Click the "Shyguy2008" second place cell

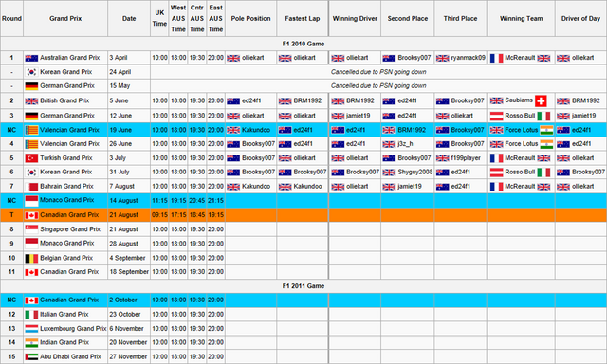[x=408, y=173]
